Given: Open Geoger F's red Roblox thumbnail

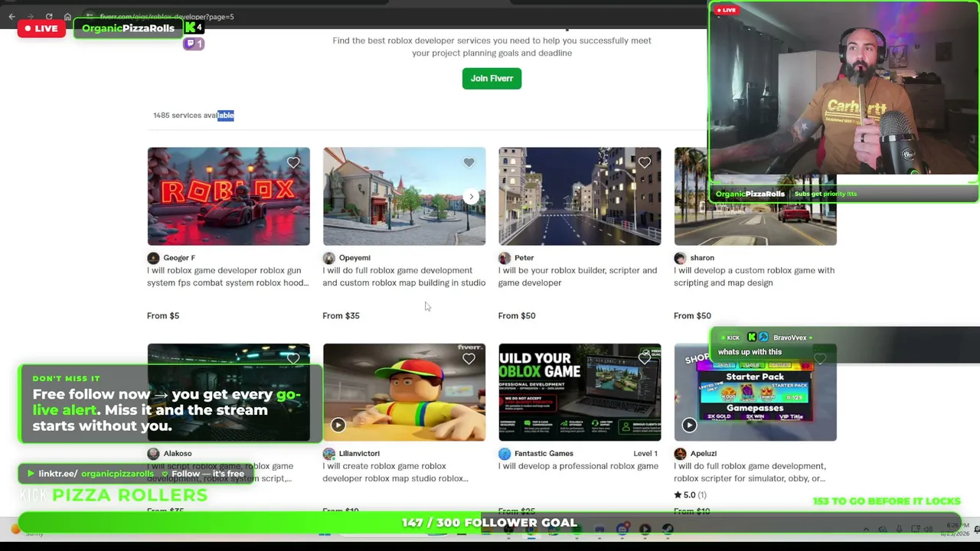Looking at the screenshot, I should click(x=229, y=197).
